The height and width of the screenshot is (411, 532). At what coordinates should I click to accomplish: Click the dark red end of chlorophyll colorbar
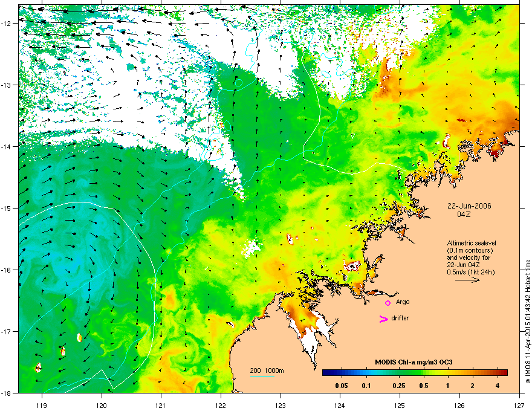point(504,373)
